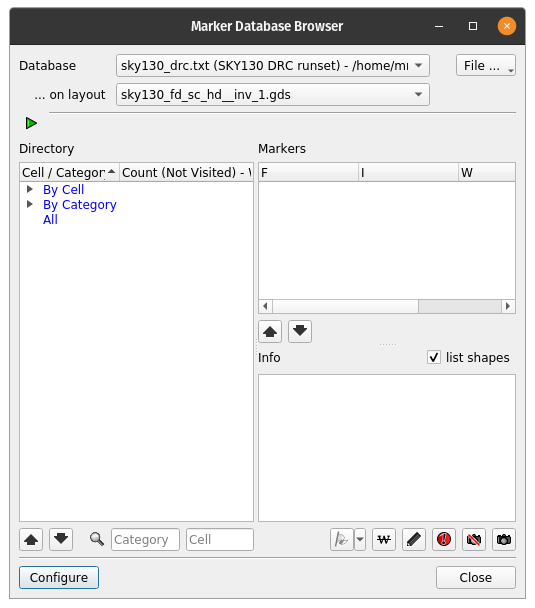Click the Configure button
Viewport: 535px width, 608px height.
pyautogui.click(x=59, y=577)
